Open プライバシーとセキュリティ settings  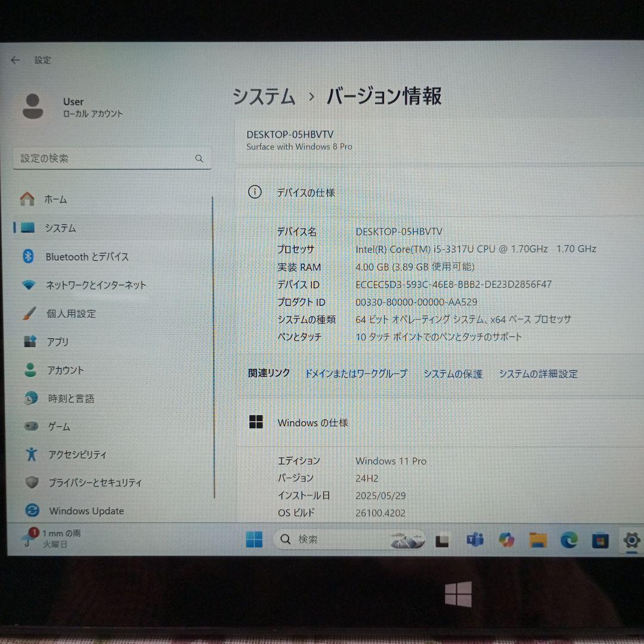click(111, 482)
